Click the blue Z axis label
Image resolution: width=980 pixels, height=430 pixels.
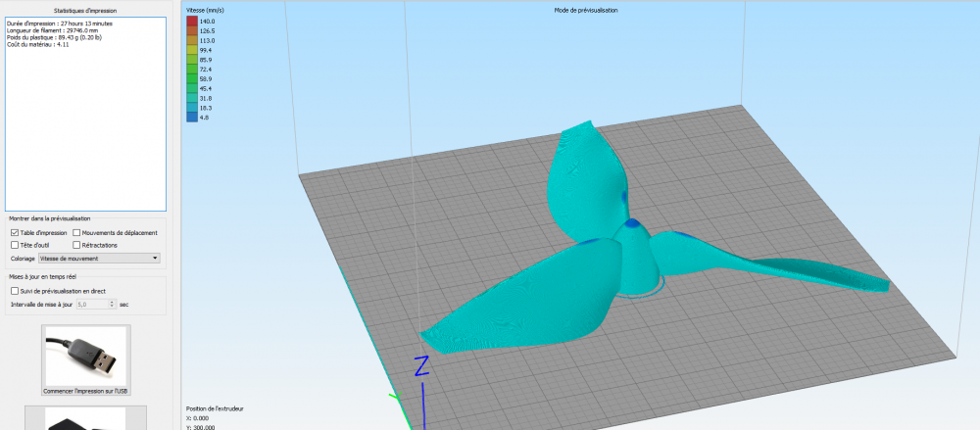point(422,365)
